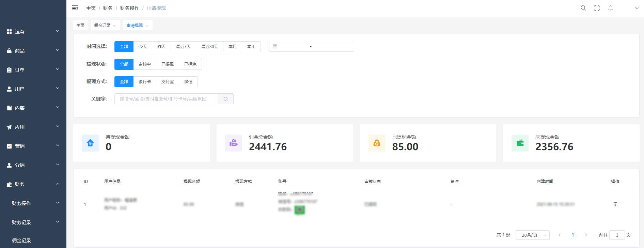The height and width of the screenshot is (248, 644).
Task: Click the 内容 book icon in sidebar
Action: coord(9,108)
